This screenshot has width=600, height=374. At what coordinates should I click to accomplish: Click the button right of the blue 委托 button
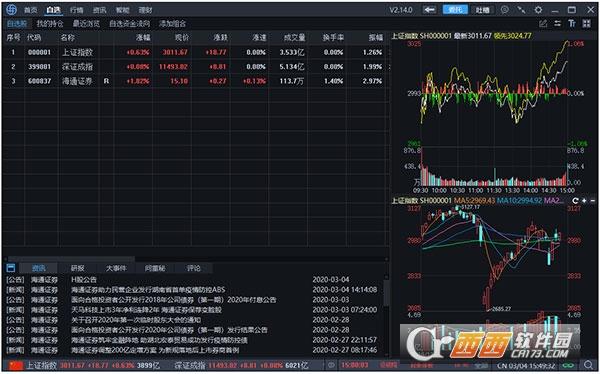pyautogui.click(x=483, y=10)
